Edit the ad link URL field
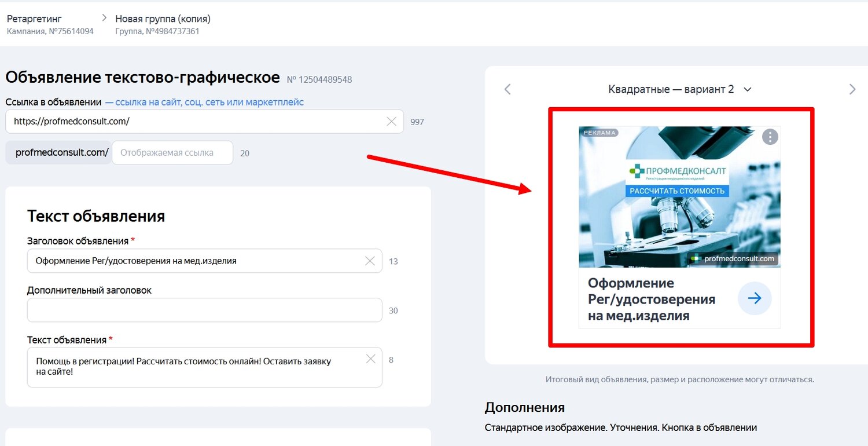868x446 pixels. click(204, 122)
